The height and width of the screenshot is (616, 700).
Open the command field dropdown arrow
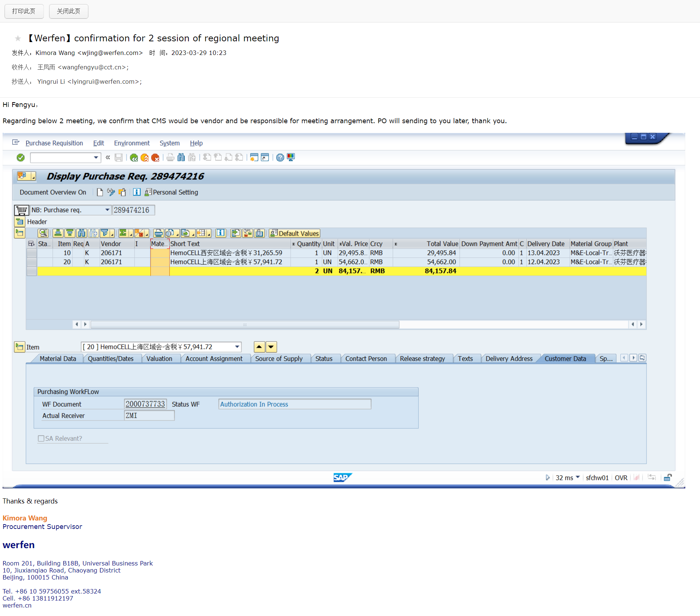96,158
